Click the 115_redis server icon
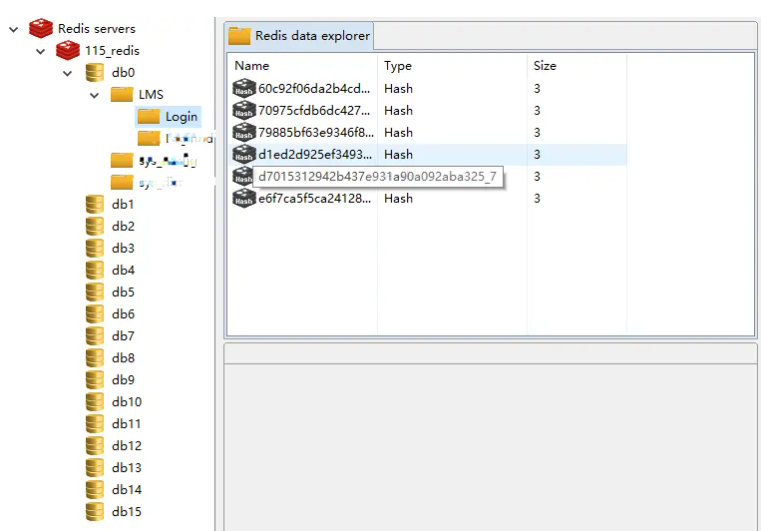The image size is (761, 531). 68,51
